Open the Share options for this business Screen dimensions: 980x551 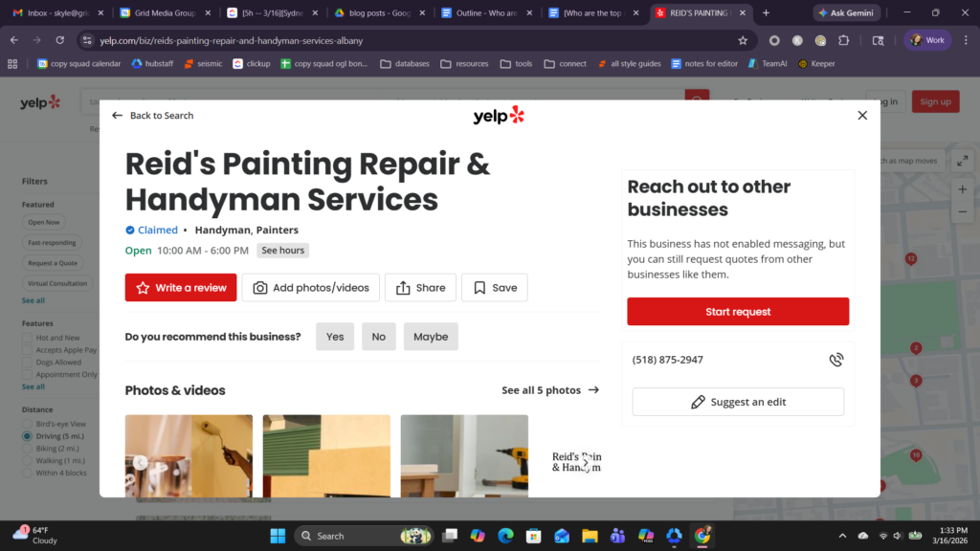click(403, 287)
